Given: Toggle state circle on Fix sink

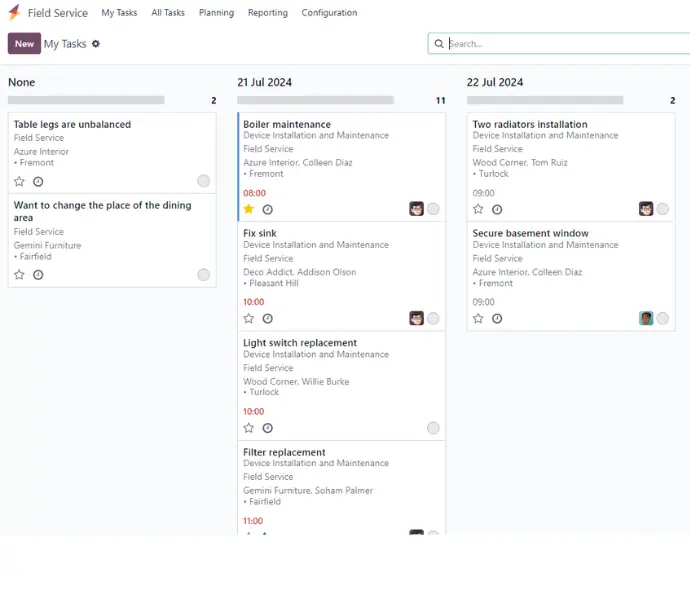Looking at the screenshot, I should click(x=433, y=319).
